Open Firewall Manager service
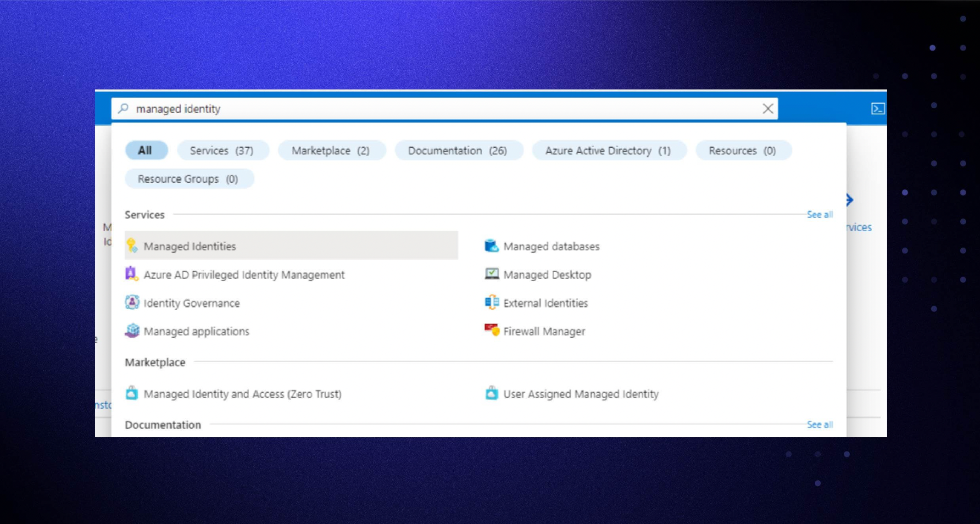The image size is (980, 524). (x=544, y=331)
